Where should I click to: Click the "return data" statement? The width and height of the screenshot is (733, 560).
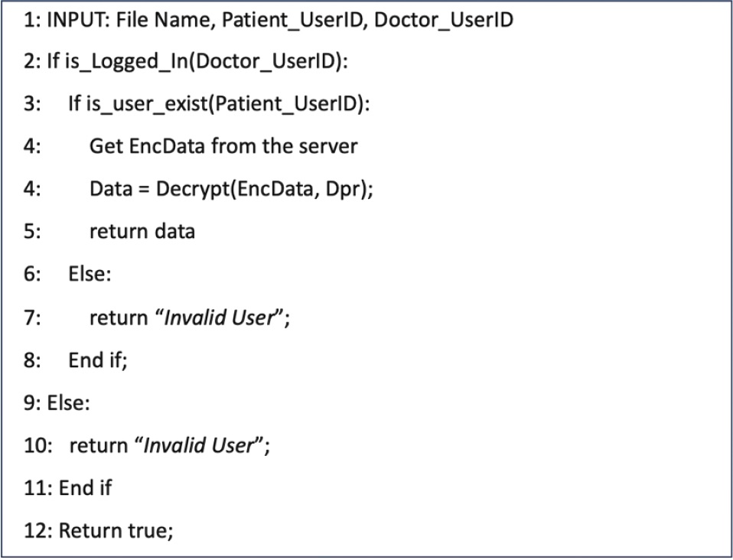142,230
